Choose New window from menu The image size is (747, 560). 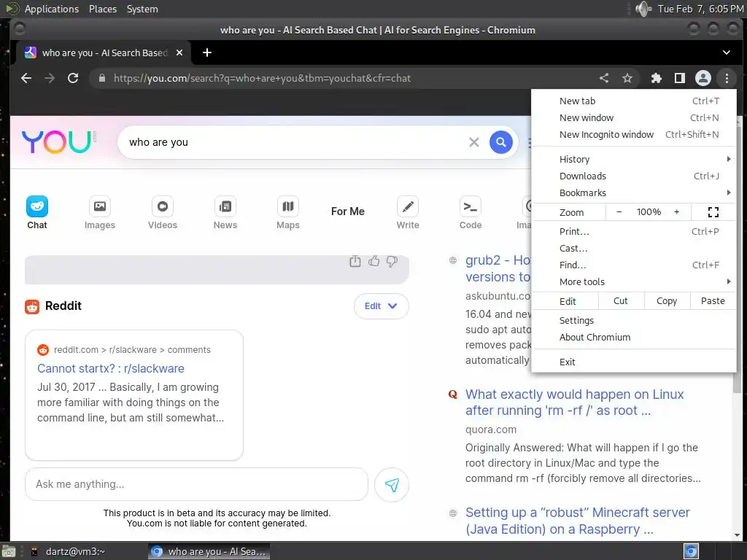634,117
